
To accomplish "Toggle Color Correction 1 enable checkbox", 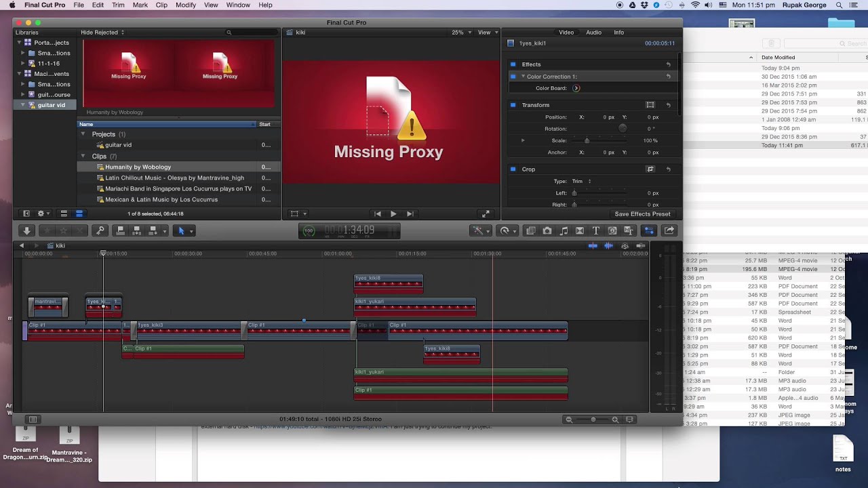I will 513,77.
